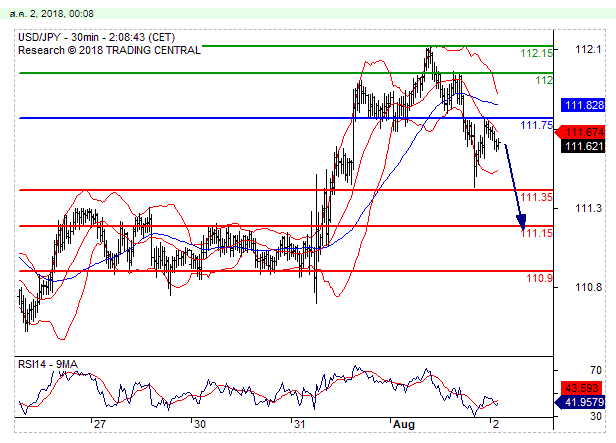Click the Research © 2018 TRADING CENTRAL text
The width and height of the screenshot is (616, 443).
tap(110, 50)
